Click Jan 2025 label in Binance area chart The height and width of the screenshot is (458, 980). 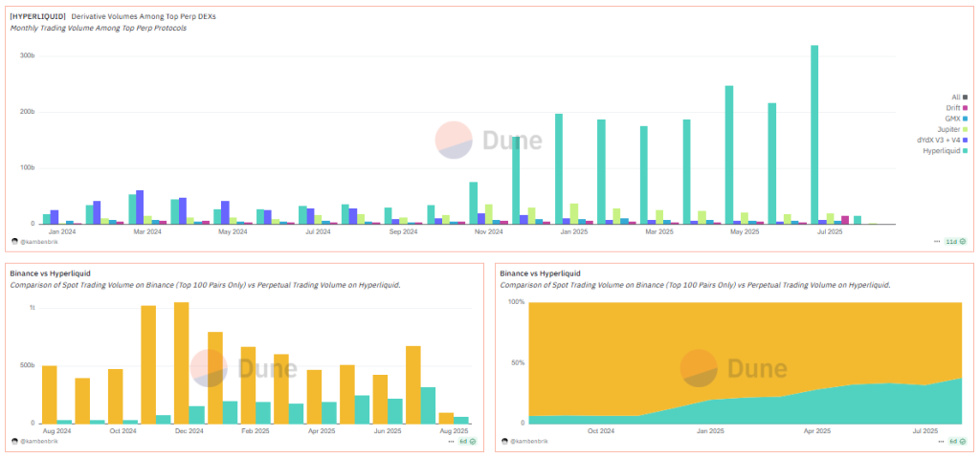pos(709,431)
